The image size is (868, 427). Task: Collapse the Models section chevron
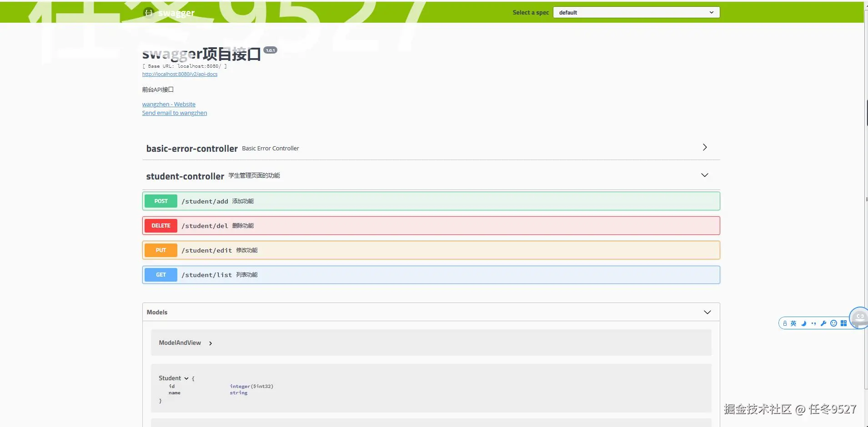(707, 312)
